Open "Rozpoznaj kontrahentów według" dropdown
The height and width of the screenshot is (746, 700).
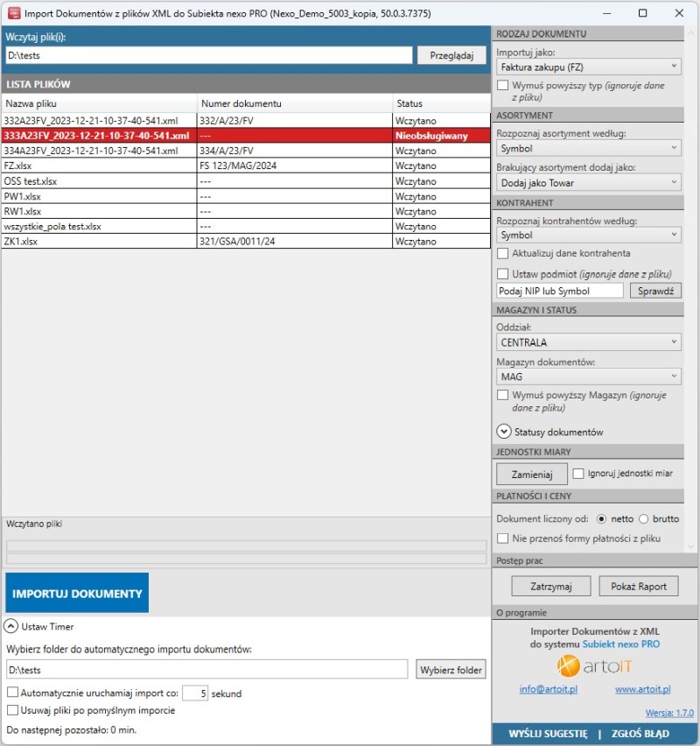588,235
